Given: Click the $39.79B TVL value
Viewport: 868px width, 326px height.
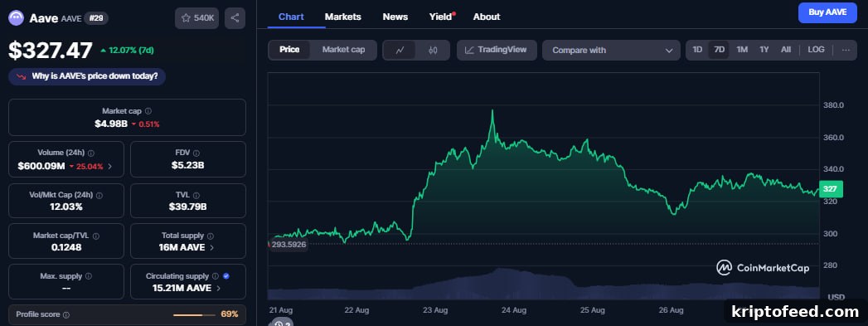Looking at the screenshot, I should [x=187, y=207].
